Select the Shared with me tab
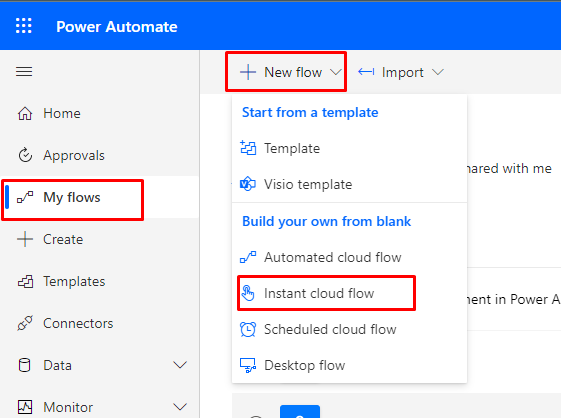This screenshot has width=561, height=418. (508, 168)
